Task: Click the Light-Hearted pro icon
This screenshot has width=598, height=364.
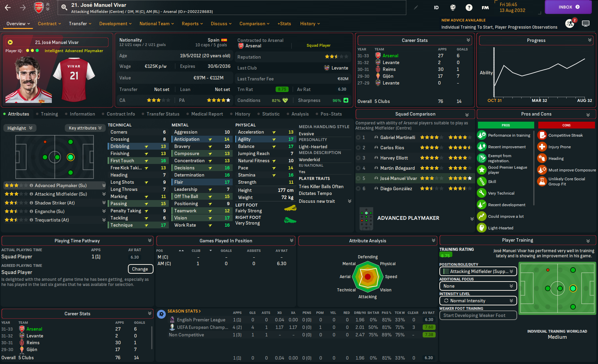Action: point(482,228)
